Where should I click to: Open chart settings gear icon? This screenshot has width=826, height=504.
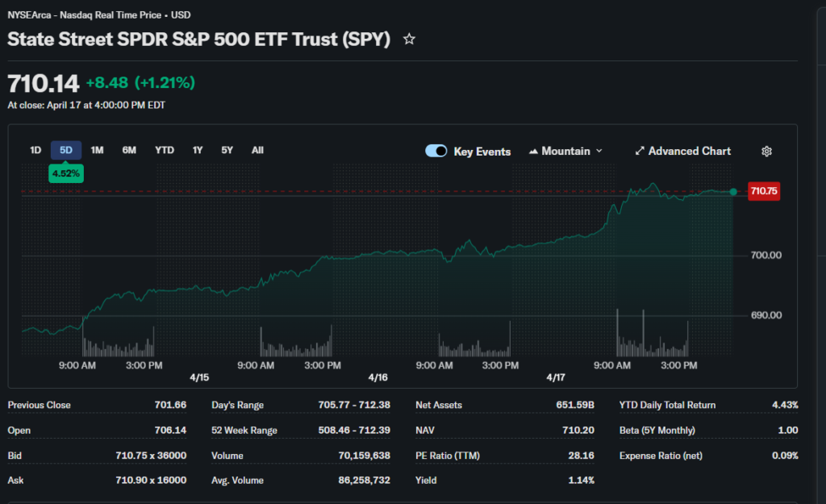click(x=766, y=152)
